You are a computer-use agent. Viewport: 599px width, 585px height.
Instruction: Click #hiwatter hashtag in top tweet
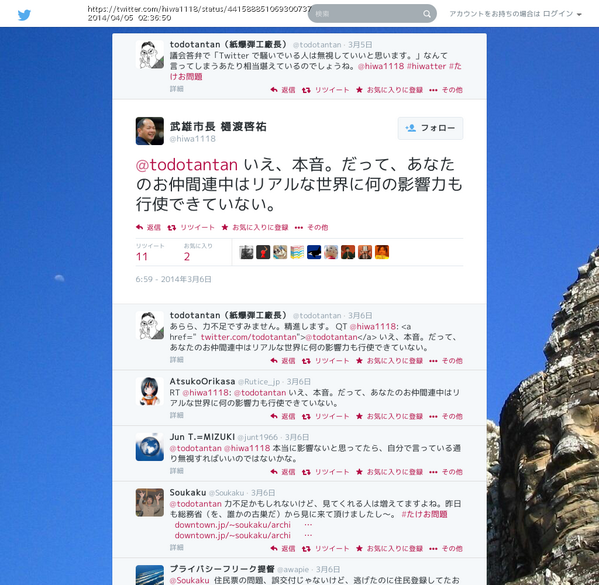[426, 66]
